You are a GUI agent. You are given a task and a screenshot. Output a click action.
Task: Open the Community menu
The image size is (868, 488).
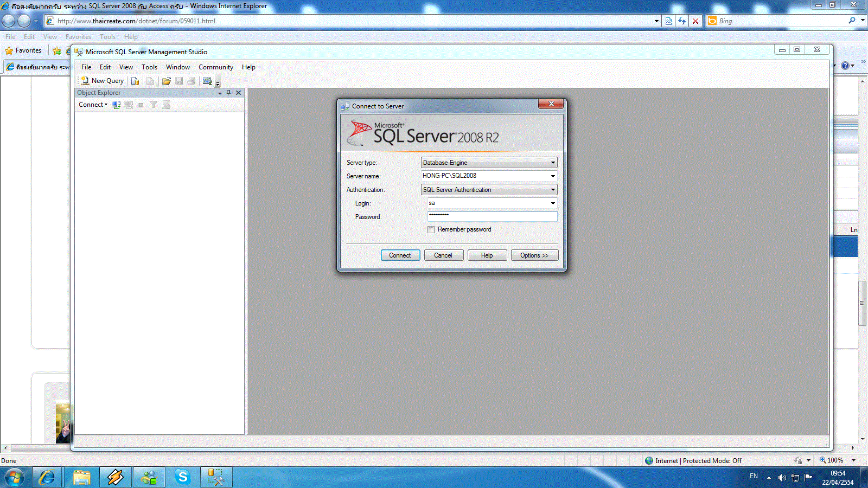tap(216, 67)
